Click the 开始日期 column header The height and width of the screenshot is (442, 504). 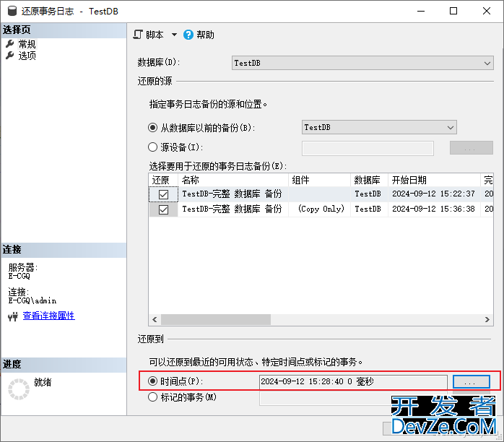(434, 180)
